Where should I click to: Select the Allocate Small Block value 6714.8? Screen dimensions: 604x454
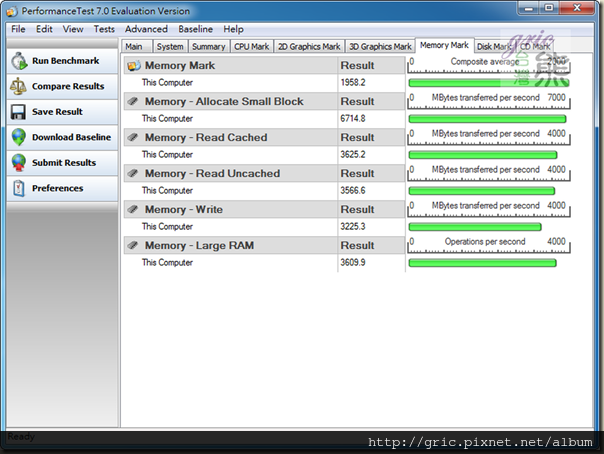pos(352,118)
